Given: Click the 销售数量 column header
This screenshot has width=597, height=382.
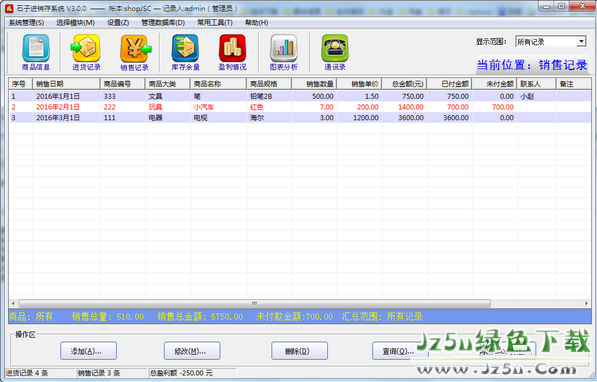Looking at the screenshot, I should pos(314,84).
